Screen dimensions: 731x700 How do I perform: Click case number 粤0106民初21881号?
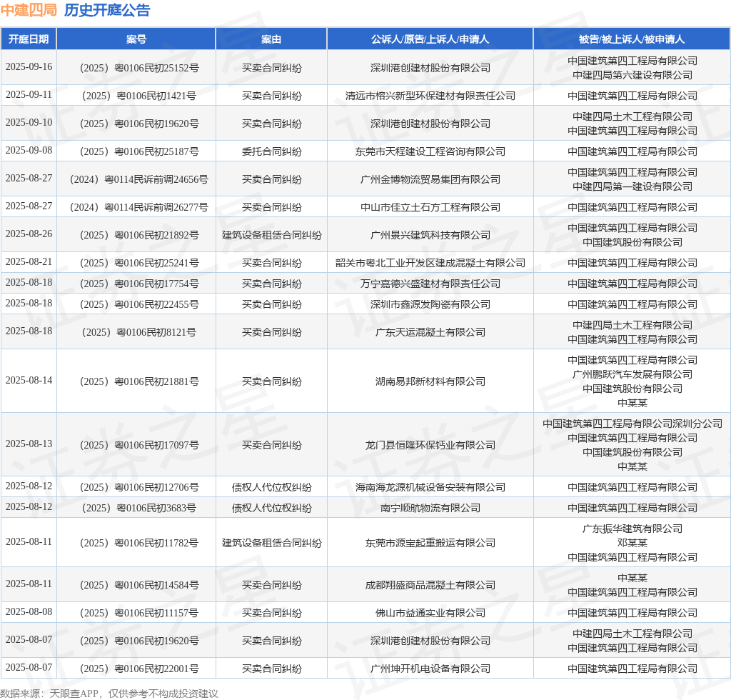point(139,381)
